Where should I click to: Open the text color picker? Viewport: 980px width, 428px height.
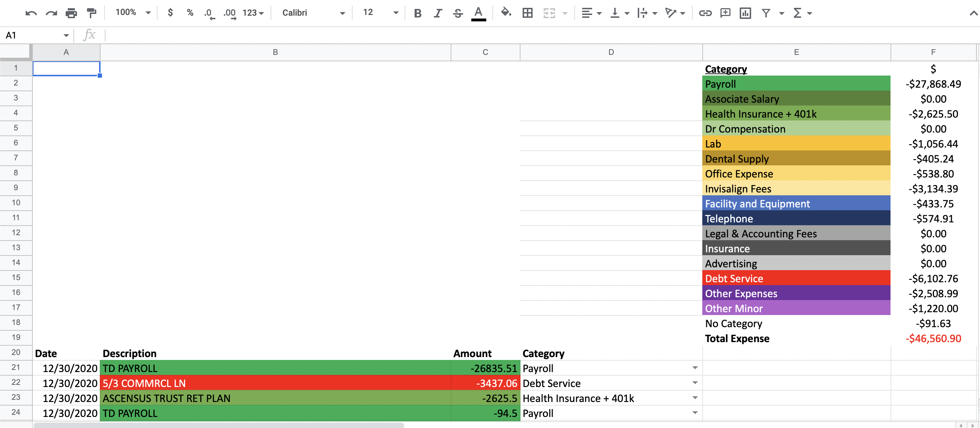[478, 13]
